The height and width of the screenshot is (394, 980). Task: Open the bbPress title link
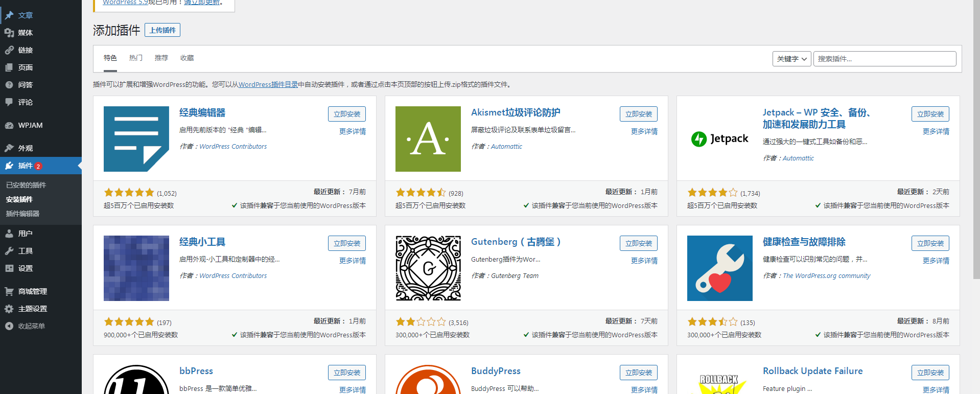(196, 371)
